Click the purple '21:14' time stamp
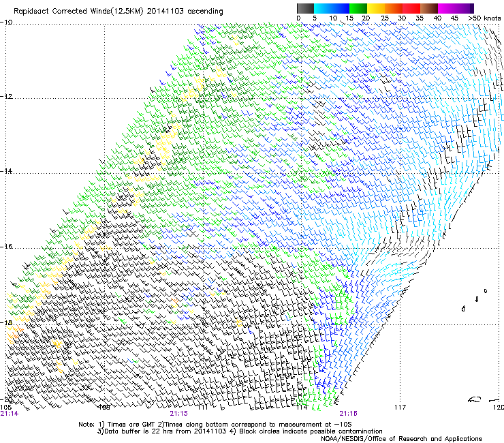504x443 pixels. [10, 414]
